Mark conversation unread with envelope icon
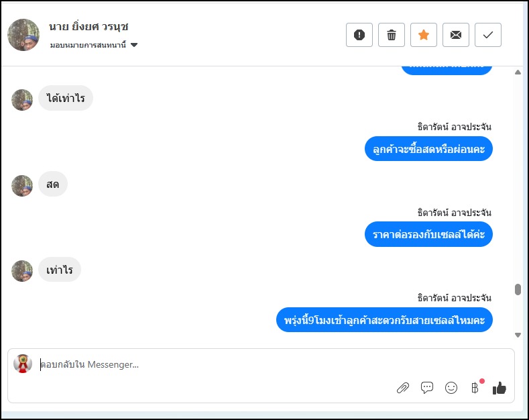This screenshot has width=529, height=420. click(456, 35)
